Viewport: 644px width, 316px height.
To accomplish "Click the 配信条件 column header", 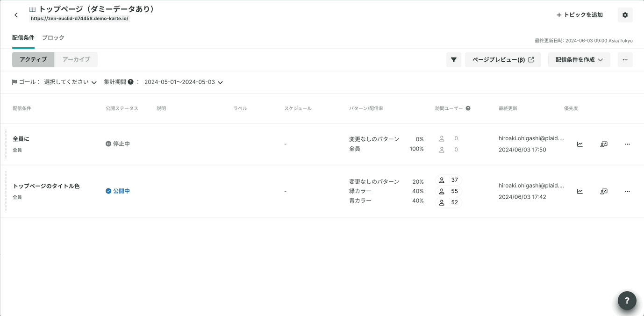I will tap(22, 108).
